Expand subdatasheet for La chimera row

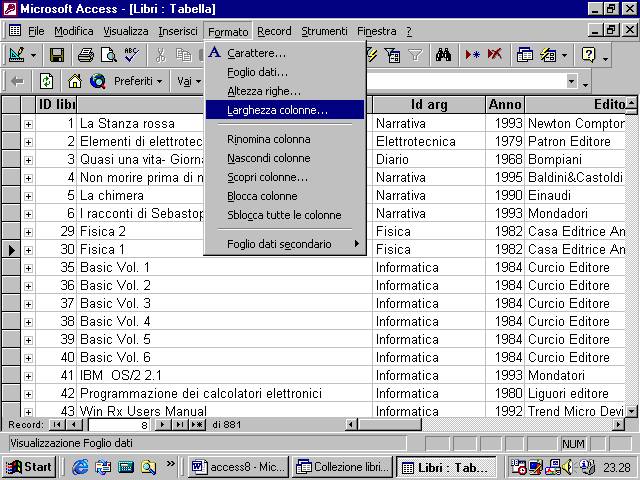(28, 196)
